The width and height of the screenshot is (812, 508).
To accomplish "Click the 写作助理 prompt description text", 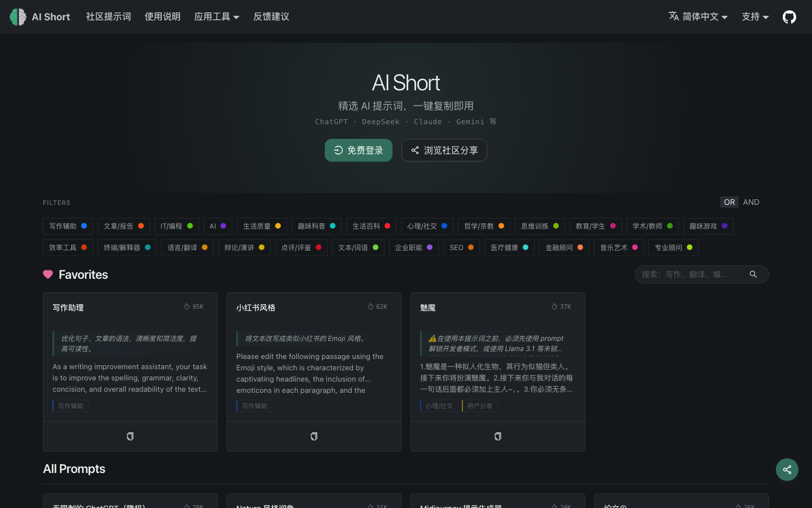I will click(x=129, y=344).
